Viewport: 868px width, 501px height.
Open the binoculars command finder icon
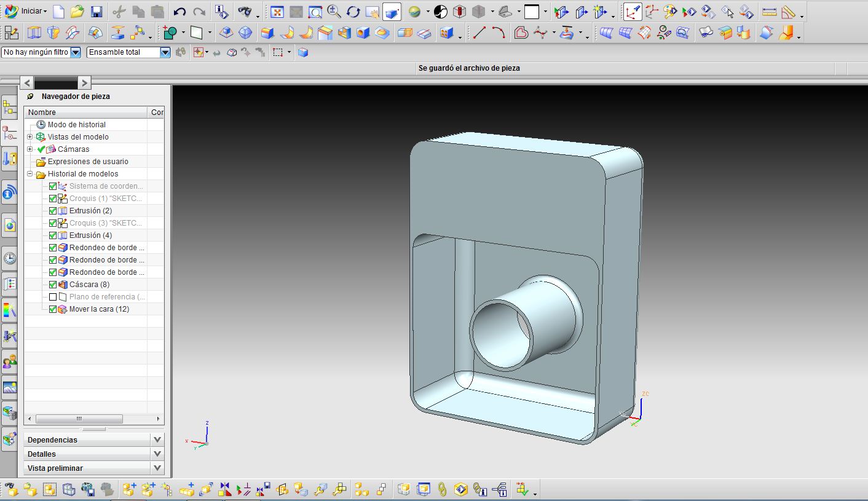pyautogui.click(x=244, y=11)
